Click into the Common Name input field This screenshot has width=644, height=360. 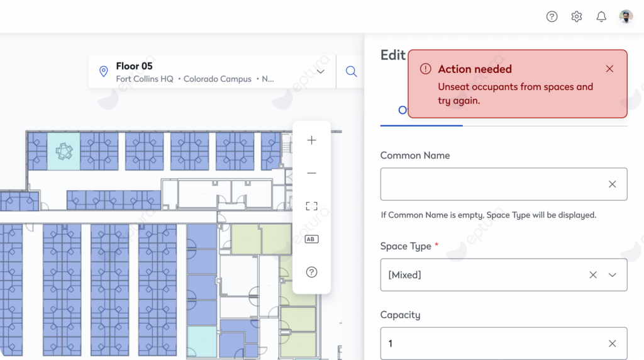click(x=491, y=184)
